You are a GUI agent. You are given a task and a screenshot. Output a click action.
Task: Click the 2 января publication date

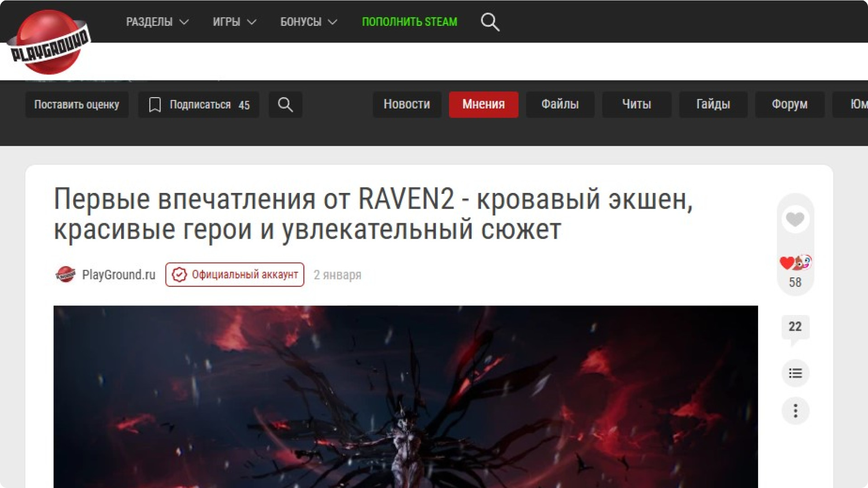click(337, 275)
